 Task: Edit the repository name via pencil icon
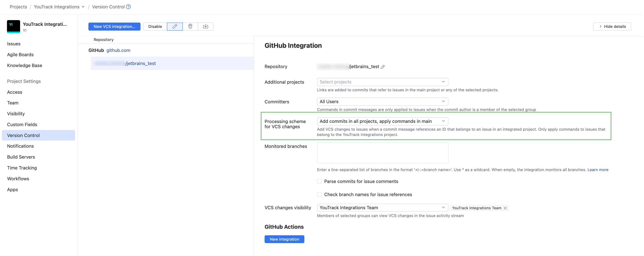point(383,67)
